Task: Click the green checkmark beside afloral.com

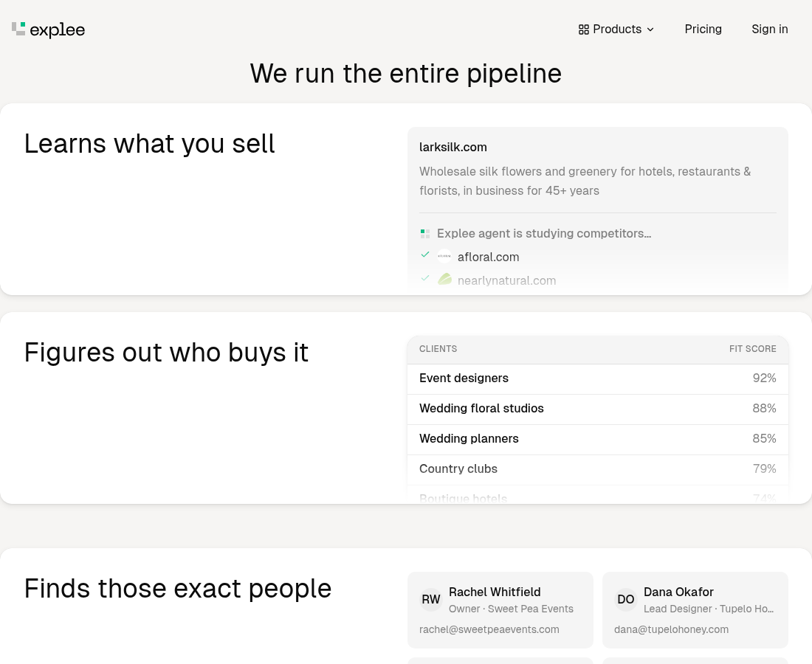Action: (425, 254)
